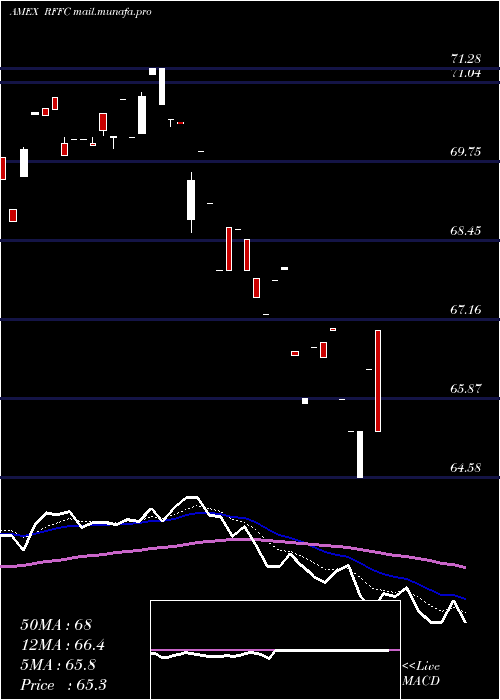500x700 pixels.
Task: Click the 50MA : 68 readout
Action: click(56, 625)
